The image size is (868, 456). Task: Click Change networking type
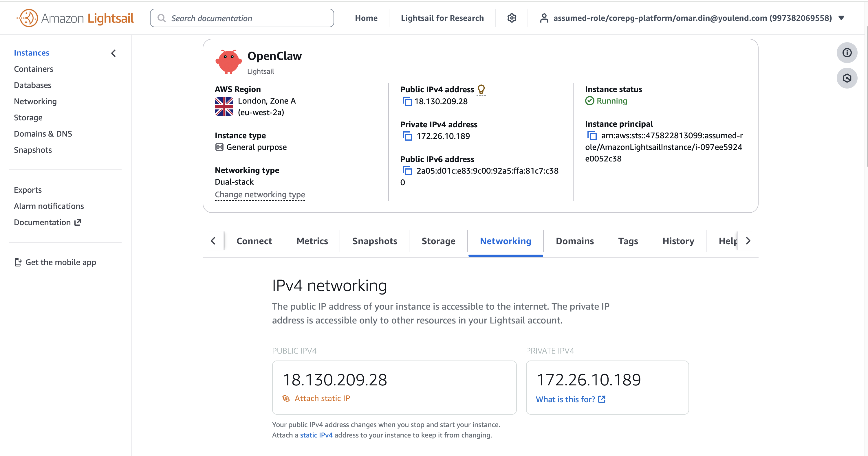click(260, 195)
